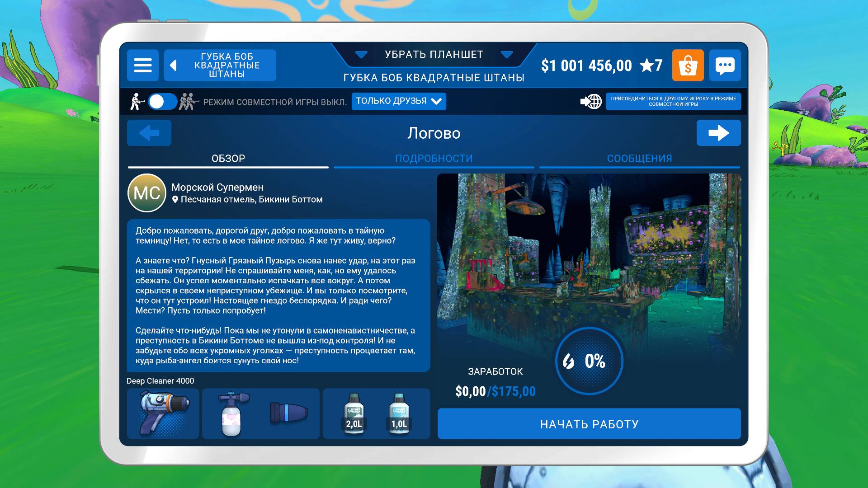The height and width of the screenshot is (488, 868).
Task: Select the Deep Cleaner 4000 washer gun
Action: pyautogui.click(x=163, y=413)
